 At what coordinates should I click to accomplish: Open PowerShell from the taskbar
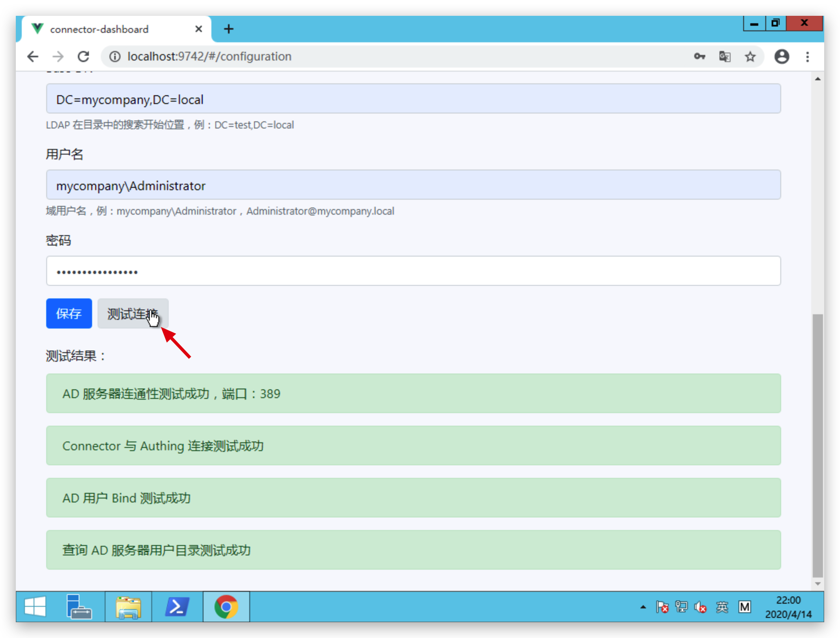(177, 607)
